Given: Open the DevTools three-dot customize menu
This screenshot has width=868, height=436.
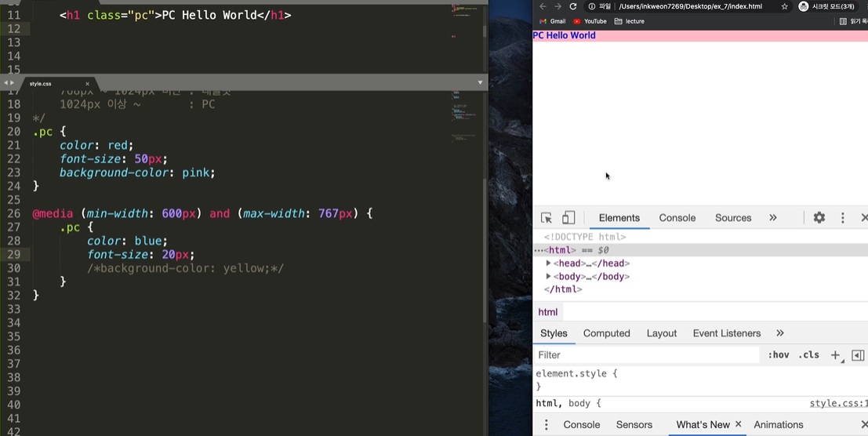Looking at the screenshot, I should [843, 217].
